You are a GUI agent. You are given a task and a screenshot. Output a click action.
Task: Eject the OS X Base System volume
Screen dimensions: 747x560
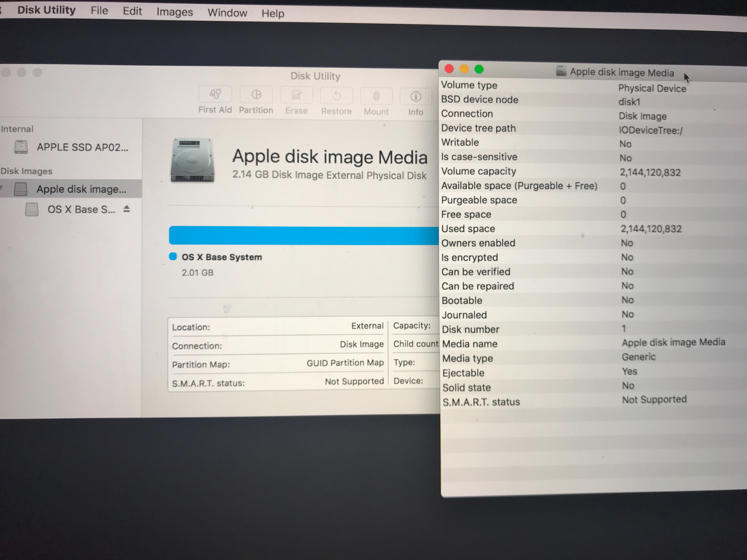pos(127,209)
